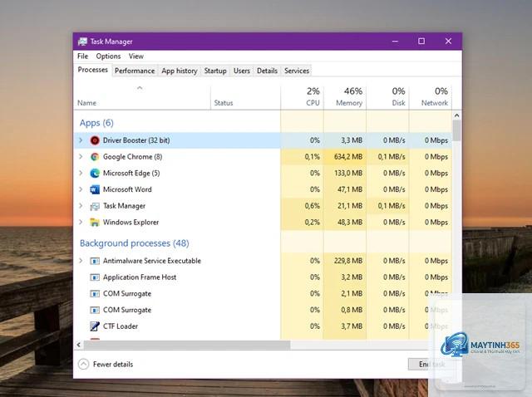Click Google Chrome memory value 634,2 MB
The image size is (532, 397).
pos(348,157)
